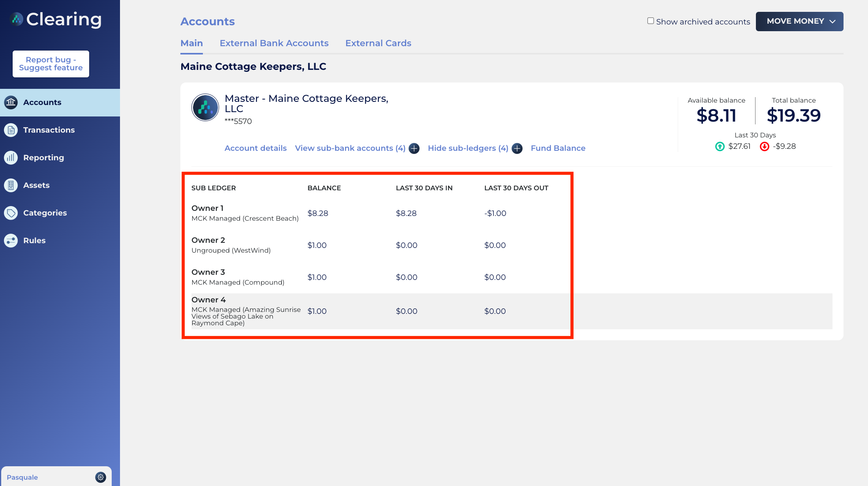
Task: Click the SUB LEDGER column header
Action: click(214, 188)
